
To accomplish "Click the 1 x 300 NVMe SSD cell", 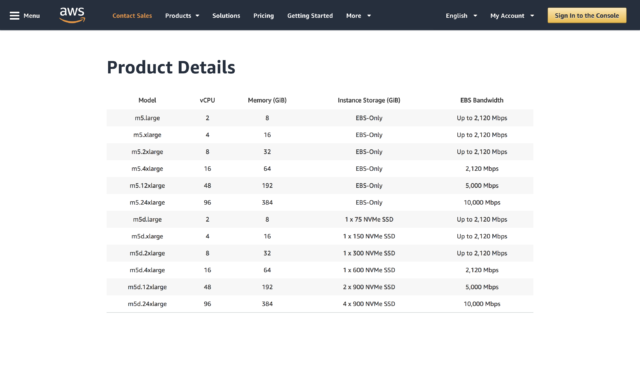I will pyautogui.click(x=369, y=254).
